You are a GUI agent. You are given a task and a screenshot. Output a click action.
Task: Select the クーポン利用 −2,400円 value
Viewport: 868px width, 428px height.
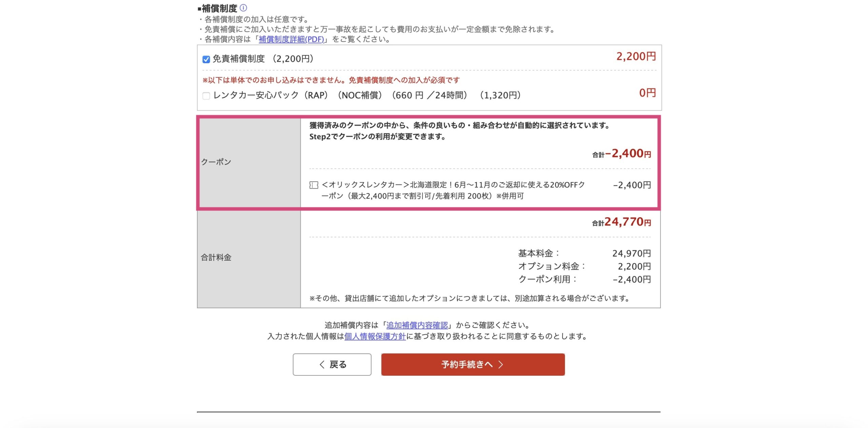632,279
